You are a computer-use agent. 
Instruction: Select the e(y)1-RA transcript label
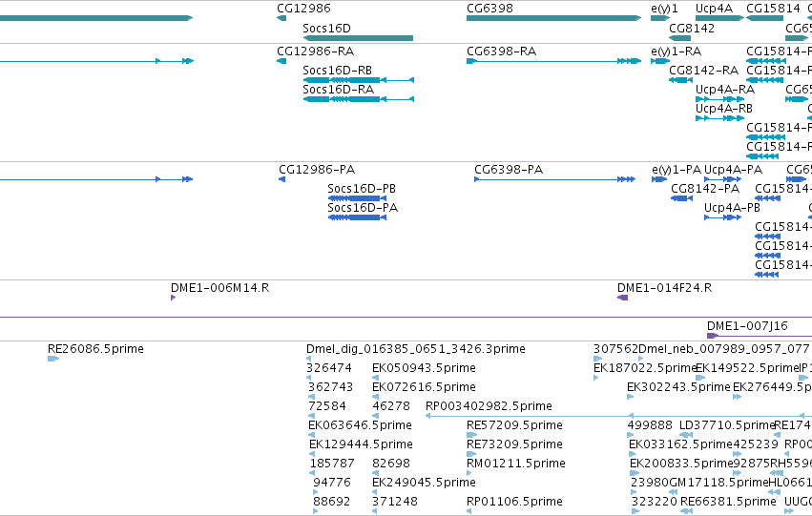coord(677,52)
